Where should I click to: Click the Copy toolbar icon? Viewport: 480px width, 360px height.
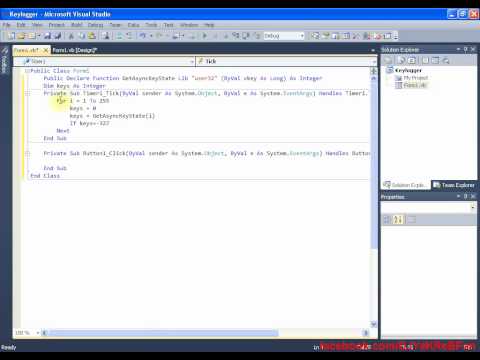(81, 36)
